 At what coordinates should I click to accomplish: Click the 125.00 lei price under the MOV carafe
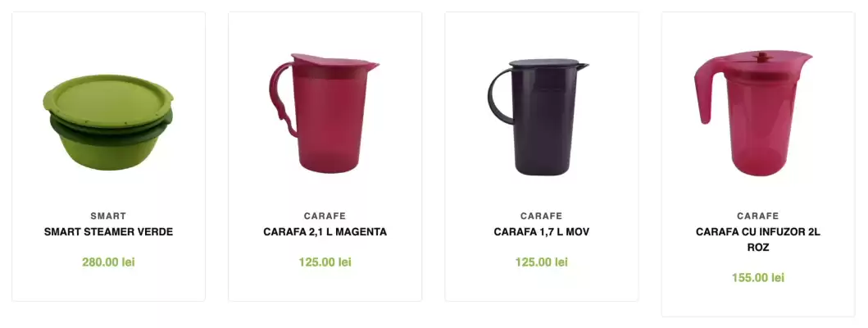click(x=542, y=262)
